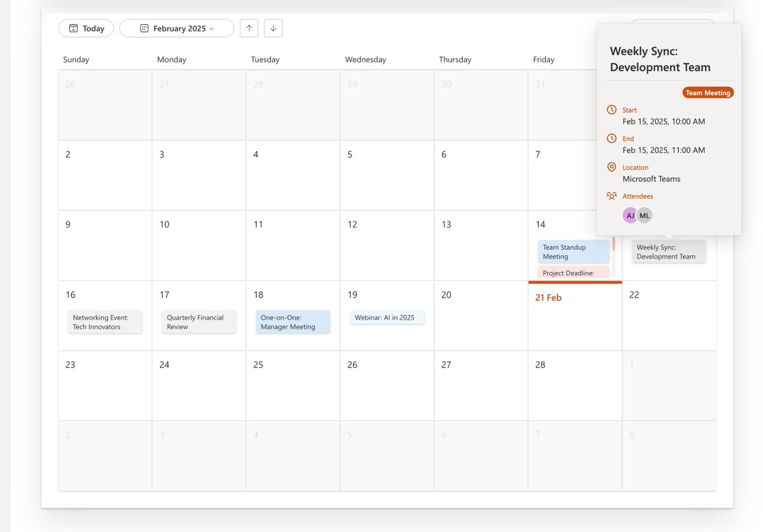Image resolution: width=763 pixels, height=532 pixels.
Task: Click the Microsoft Teams location text
Action: [651, 179]
